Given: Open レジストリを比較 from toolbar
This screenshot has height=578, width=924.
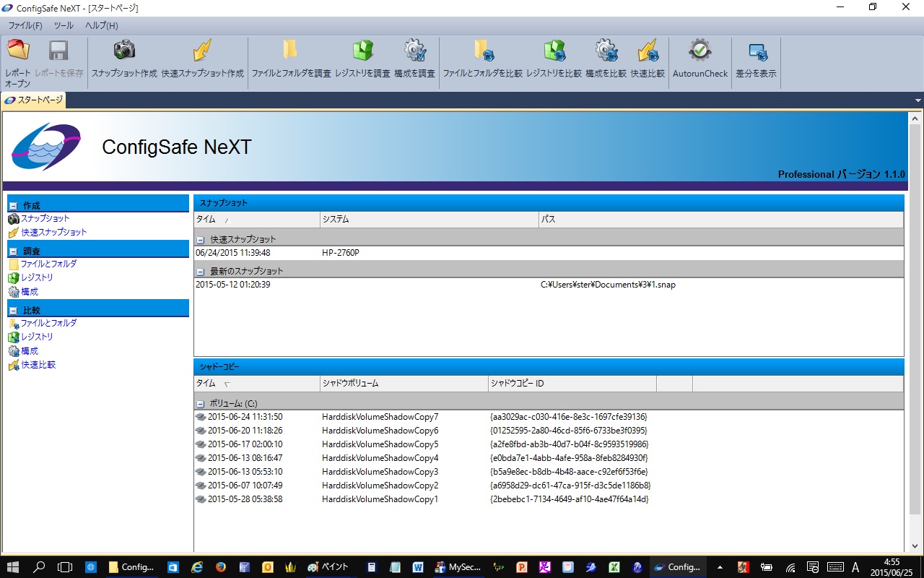Looking at the screenshot, I should [554, 51].
